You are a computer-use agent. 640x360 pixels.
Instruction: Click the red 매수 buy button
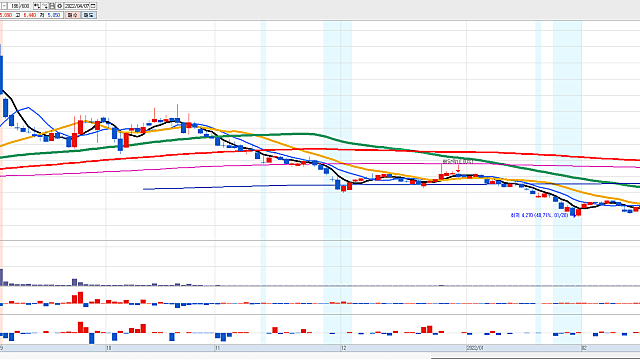point(73,15)
